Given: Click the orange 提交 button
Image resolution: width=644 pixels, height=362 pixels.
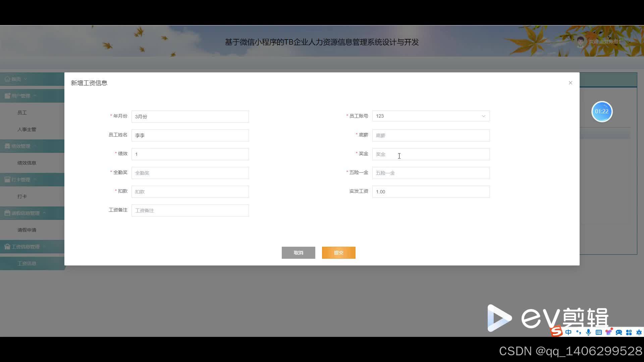Looking at the screenshot, I should 338,253.
